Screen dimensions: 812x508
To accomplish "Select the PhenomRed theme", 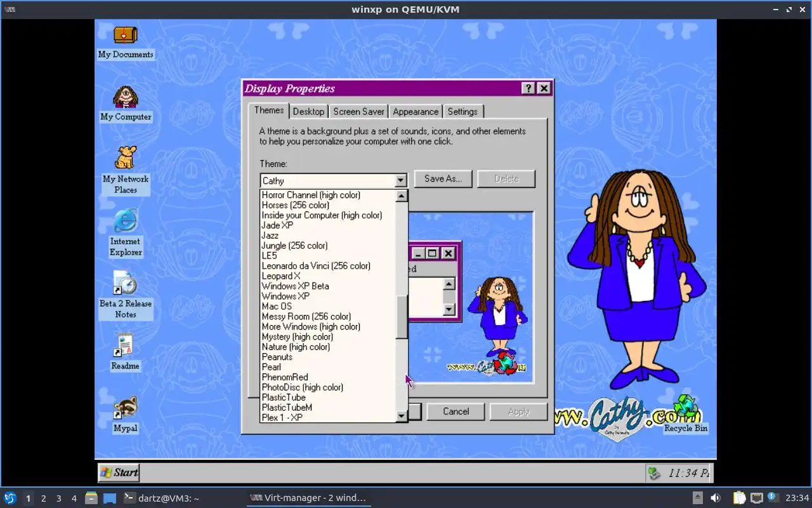I will point(329,377).
